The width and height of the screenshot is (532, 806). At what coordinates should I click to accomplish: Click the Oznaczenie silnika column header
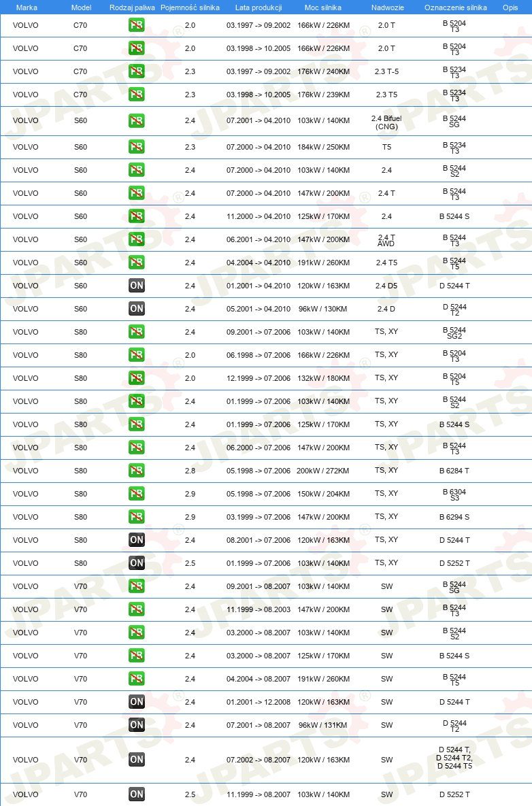(455, 7)
